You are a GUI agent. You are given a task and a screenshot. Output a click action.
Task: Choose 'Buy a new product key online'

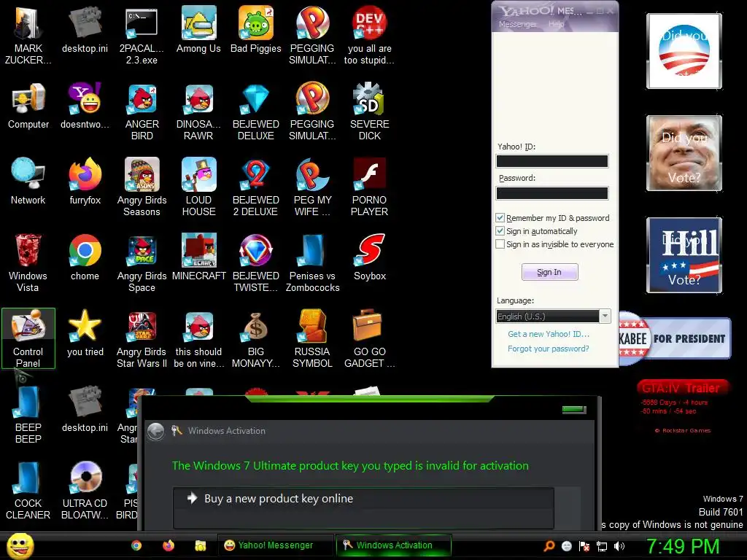(x=363, y=507)
